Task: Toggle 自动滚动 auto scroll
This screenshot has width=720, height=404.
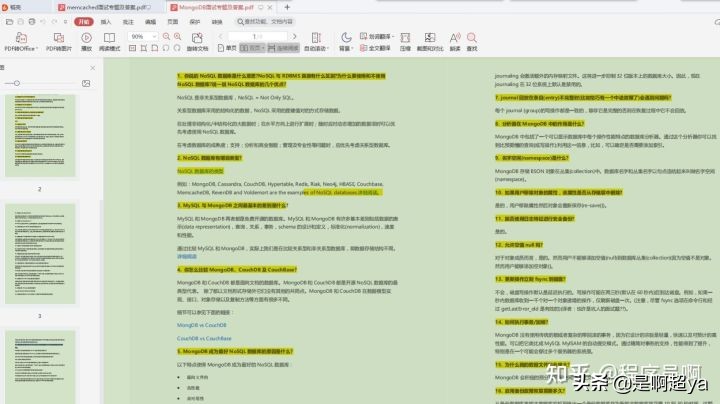Action: point(316,41)
